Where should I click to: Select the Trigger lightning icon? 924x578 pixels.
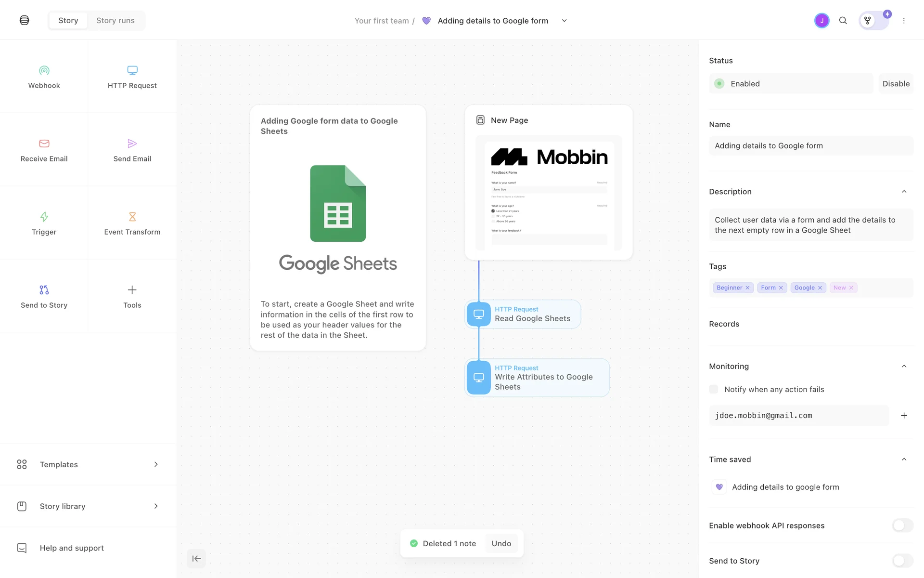44,217
